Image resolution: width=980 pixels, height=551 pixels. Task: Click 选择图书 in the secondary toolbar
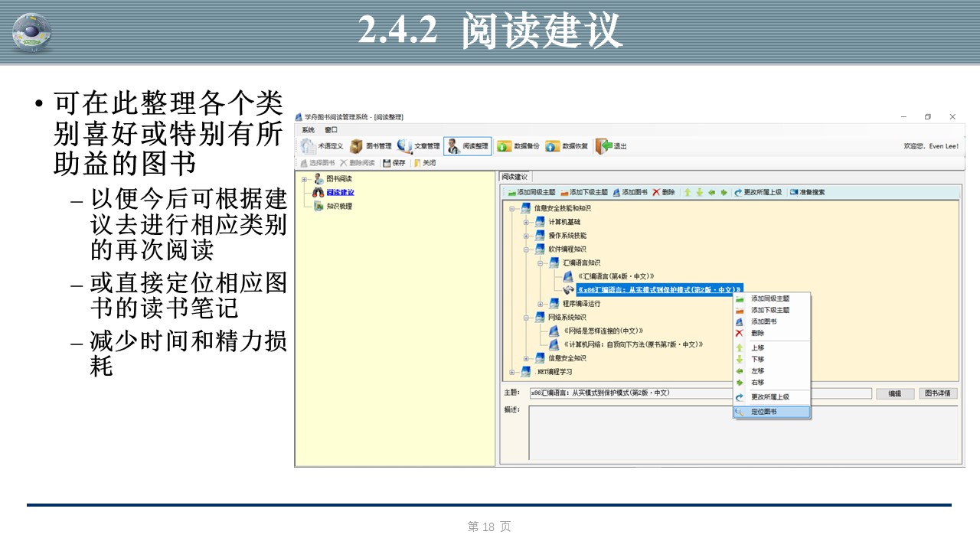point(317,163)
